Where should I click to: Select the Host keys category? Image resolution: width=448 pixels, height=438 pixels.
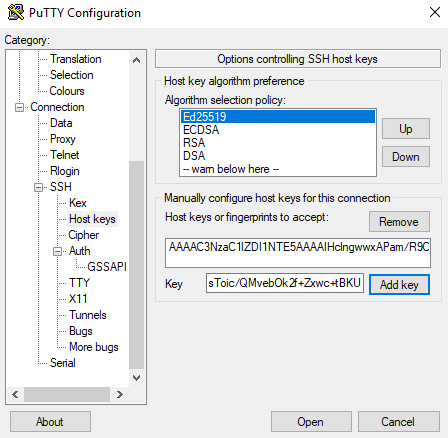[92, 219]
